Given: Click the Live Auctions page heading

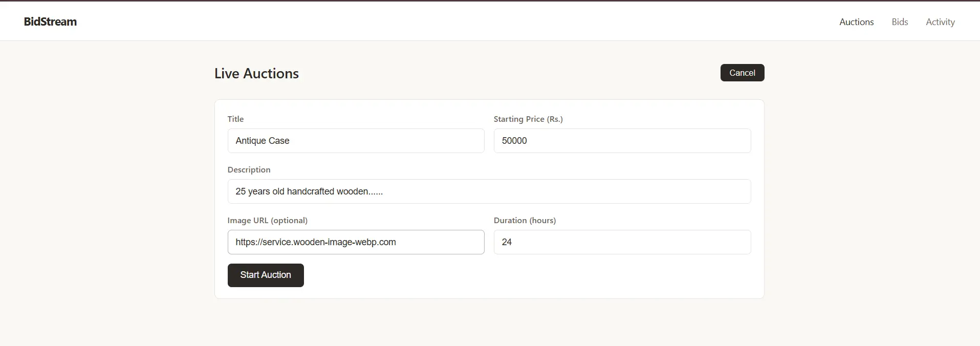Looking at the screenshot, I should (x=256, y=73).
